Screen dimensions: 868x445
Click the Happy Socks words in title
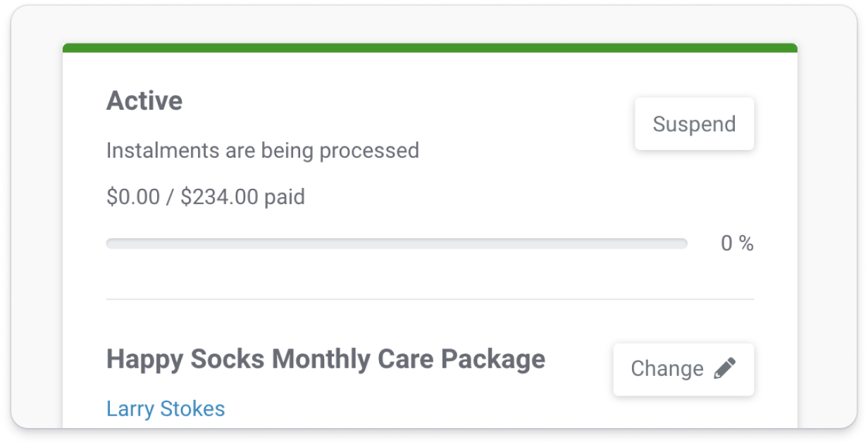[185, 359]
